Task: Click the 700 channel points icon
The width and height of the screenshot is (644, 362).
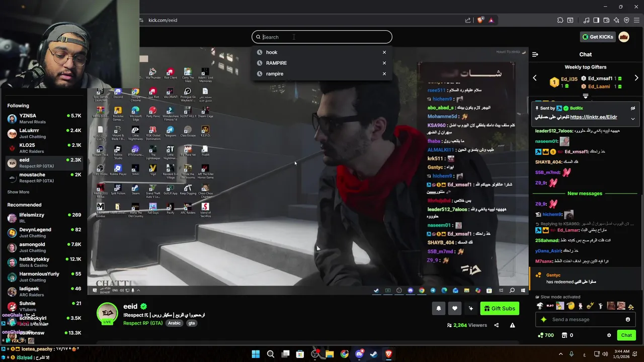Action: coord(546,335)
